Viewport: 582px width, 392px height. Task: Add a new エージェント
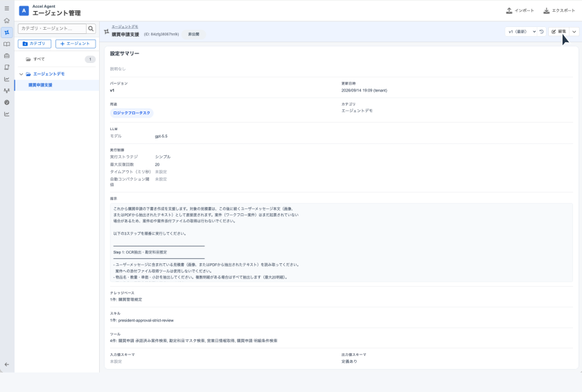coord(76,44)
